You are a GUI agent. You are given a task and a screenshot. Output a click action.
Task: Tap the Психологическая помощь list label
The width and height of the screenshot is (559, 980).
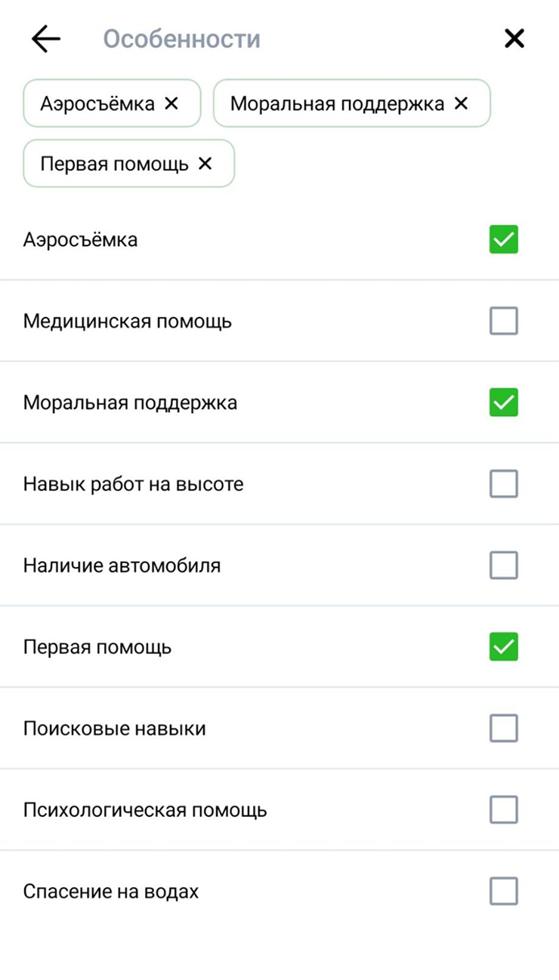pos(145,811)
